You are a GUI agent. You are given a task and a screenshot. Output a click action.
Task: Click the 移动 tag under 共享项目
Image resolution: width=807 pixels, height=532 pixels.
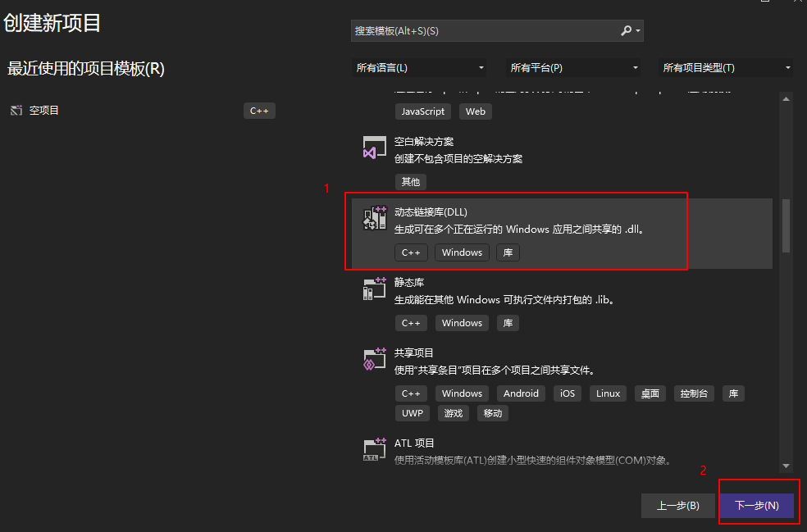pos(493,413)
